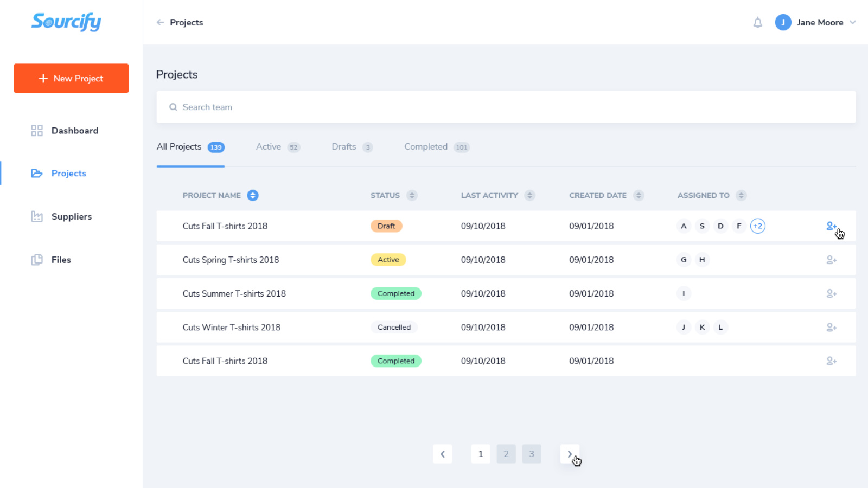Click the Draft status badge
Image resolution: width=868 pixels, height=488 pixels.
point(386,226)
